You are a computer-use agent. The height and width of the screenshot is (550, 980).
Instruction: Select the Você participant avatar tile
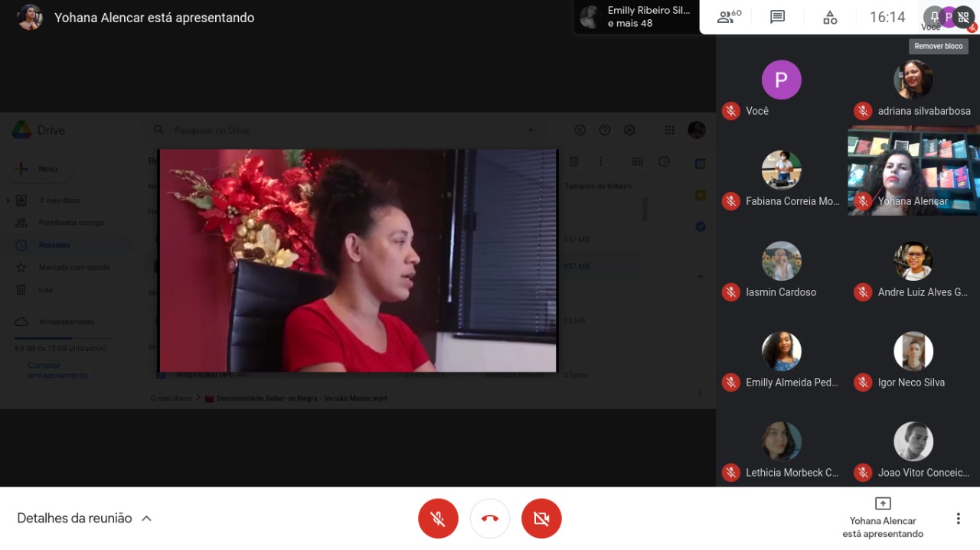tap(782, 80)
